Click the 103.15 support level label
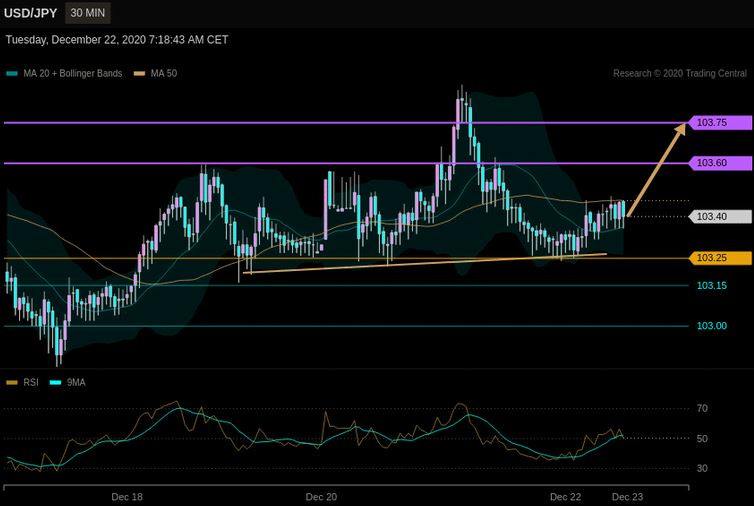Screen dimensions: 754x506 click(712, 286)
